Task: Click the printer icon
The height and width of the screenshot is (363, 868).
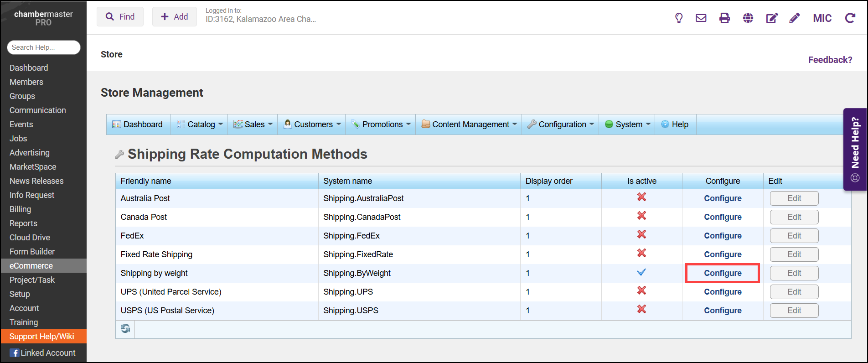Action: (x=724, y=18)
